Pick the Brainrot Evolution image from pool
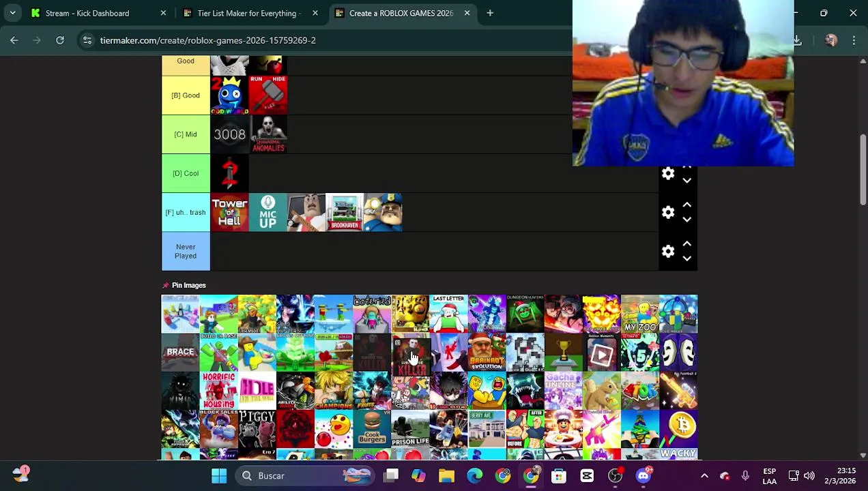This screenshot has height=491, width=868. (x=487, y=352)
